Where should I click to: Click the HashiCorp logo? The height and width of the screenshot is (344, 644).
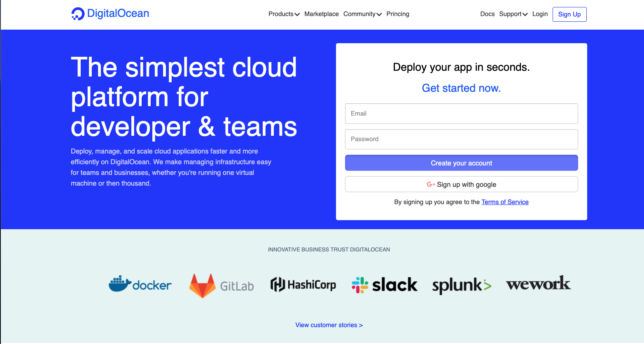coord(303,284)
